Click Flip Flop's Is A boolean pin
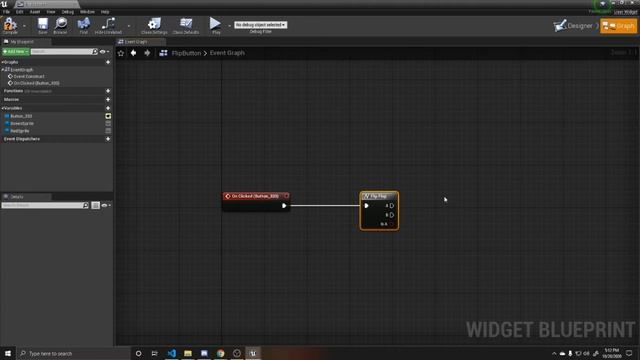 pos(391,224)
